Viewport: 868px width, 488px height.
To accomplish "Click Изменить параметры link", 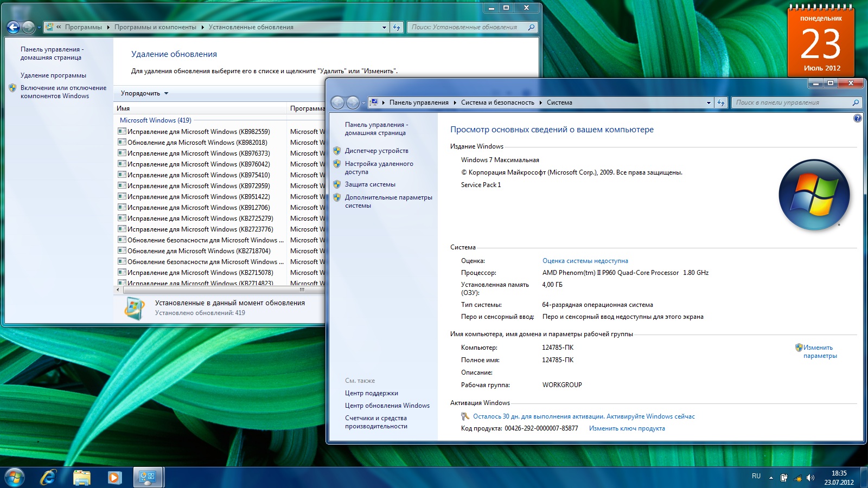I will [x=820, y=351].
